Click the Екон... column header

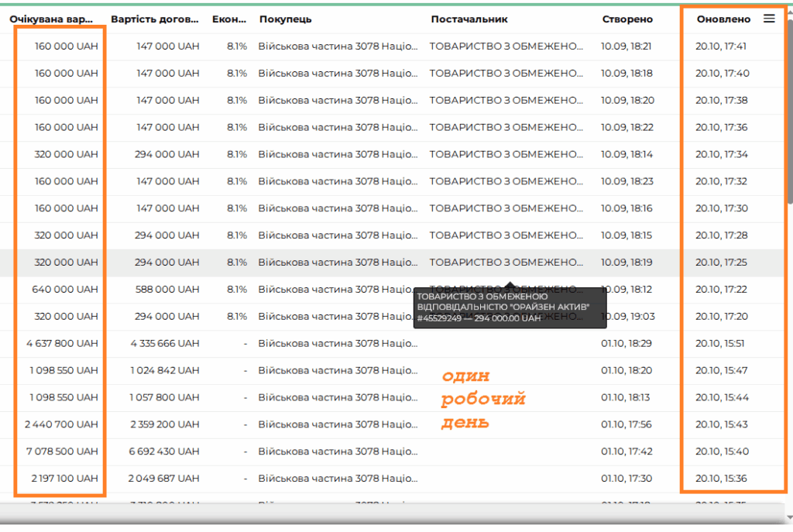click(x=229, y=19)
